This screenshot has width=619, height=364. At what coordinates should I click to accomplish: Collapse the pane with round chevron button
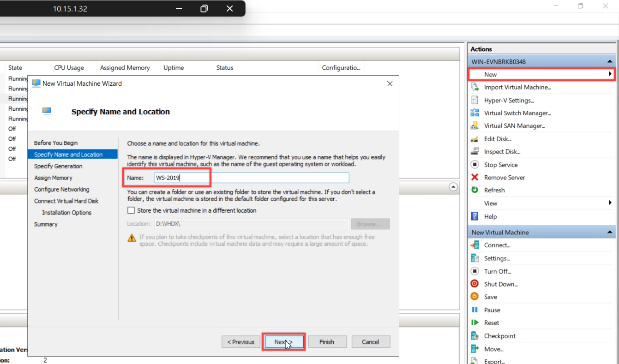coord(453,187)
